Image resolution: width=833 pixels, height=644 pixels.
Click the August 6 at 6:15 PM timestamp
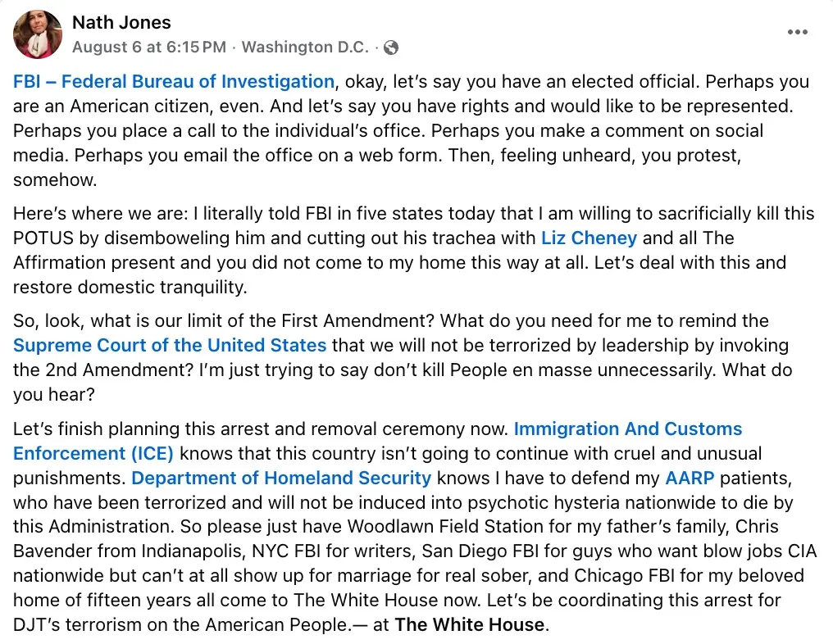[148, 48]
